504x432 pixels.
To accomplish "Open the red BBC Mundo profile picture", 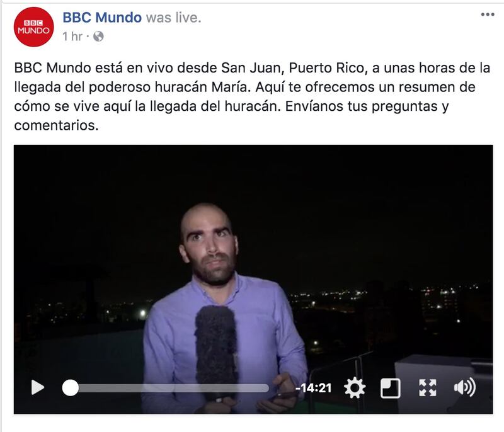I will pos(34,27).
